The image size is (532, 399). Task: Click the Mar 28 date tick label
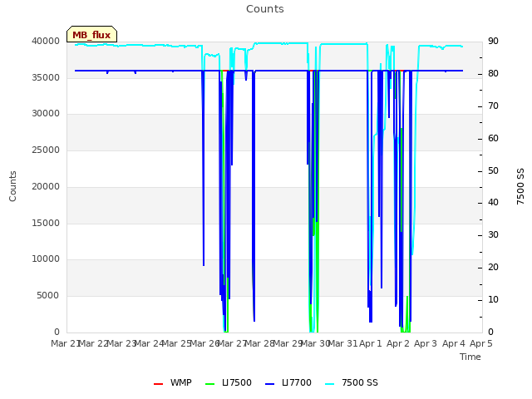pyautogui.click(x=260, y=343)
